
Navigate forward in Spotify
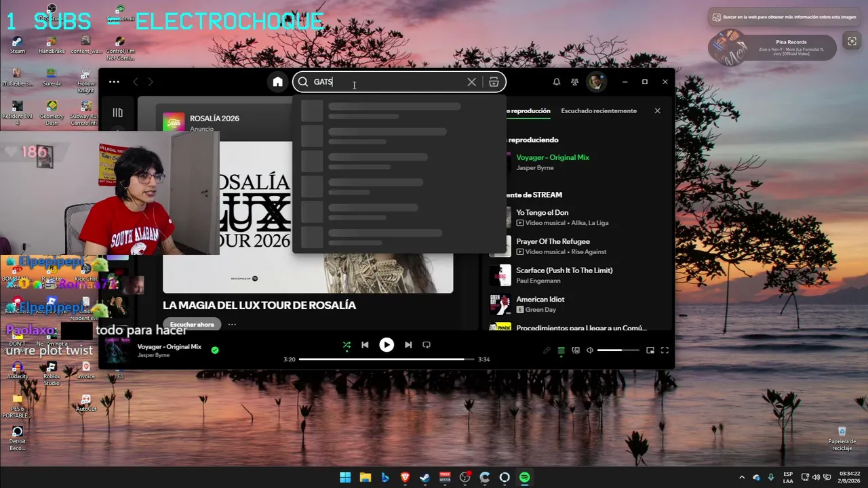151,82
